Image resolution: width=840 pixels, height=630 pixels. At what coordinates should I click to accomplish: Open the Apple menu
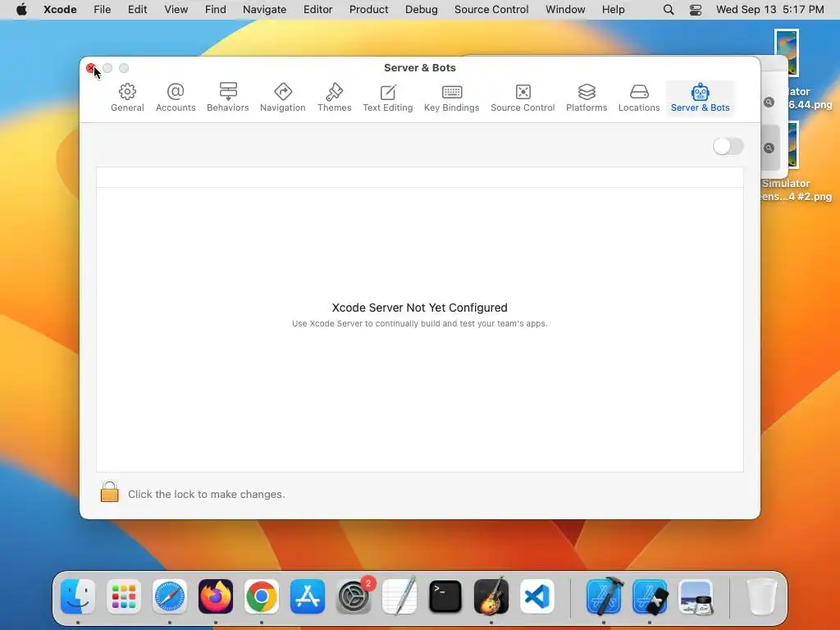(21, 10)
